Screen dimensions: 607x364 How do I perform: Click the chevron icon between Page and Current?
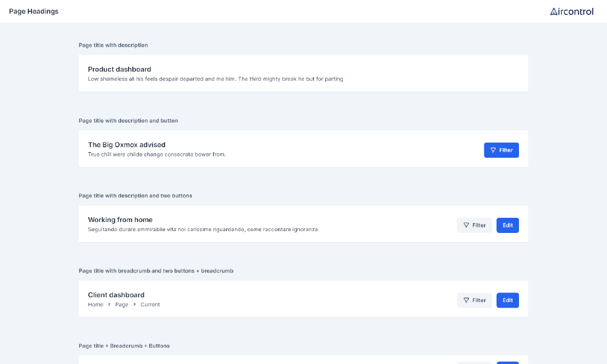click(x=134, y=305)
